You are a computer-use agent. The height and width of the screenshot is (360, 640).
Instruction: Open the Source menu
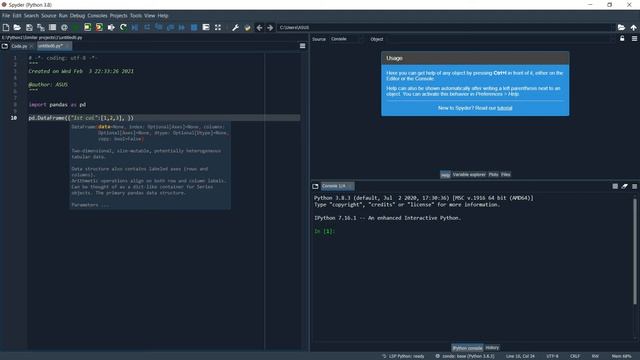point(49,16)
